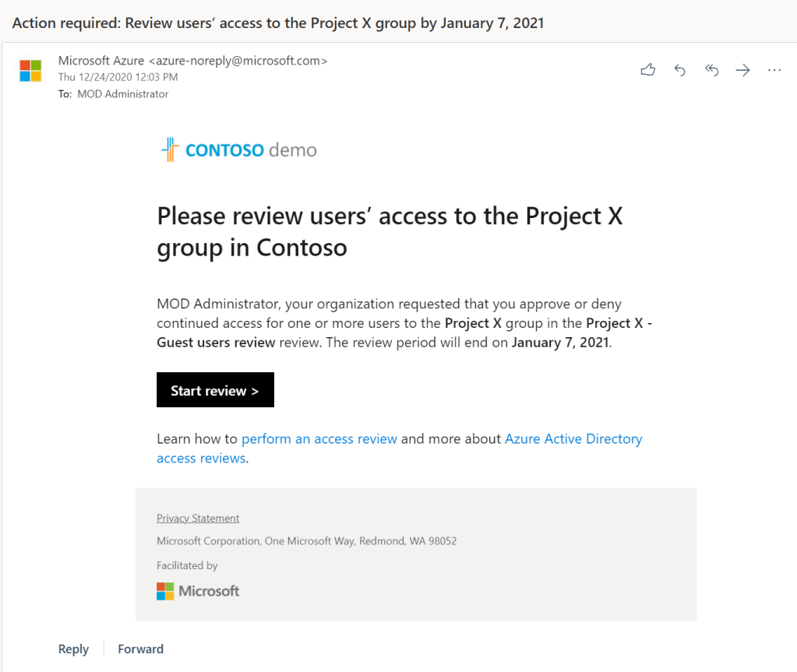Open the 'perform an access review' link

coord(319,438)
